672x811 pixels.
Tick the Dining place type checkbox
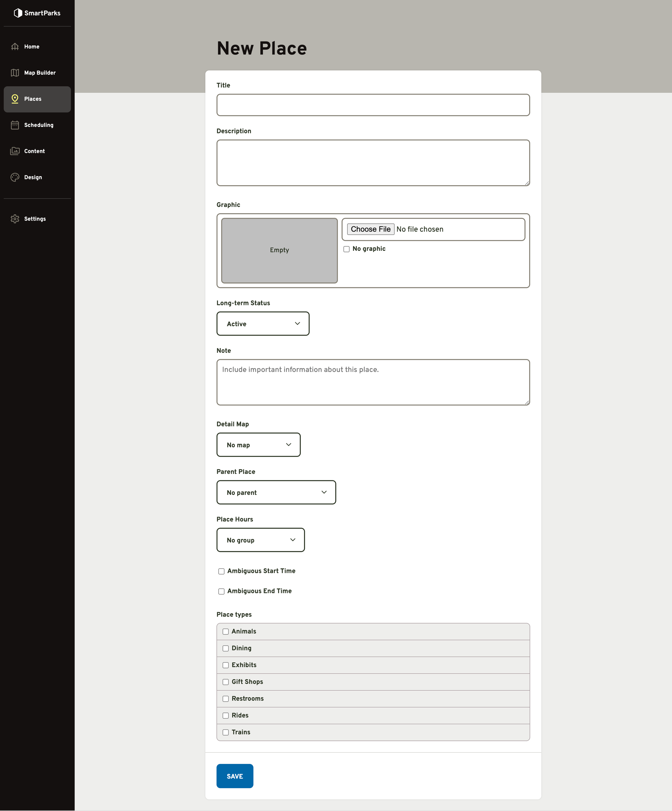pyautogui.click(x=226, y=648)
